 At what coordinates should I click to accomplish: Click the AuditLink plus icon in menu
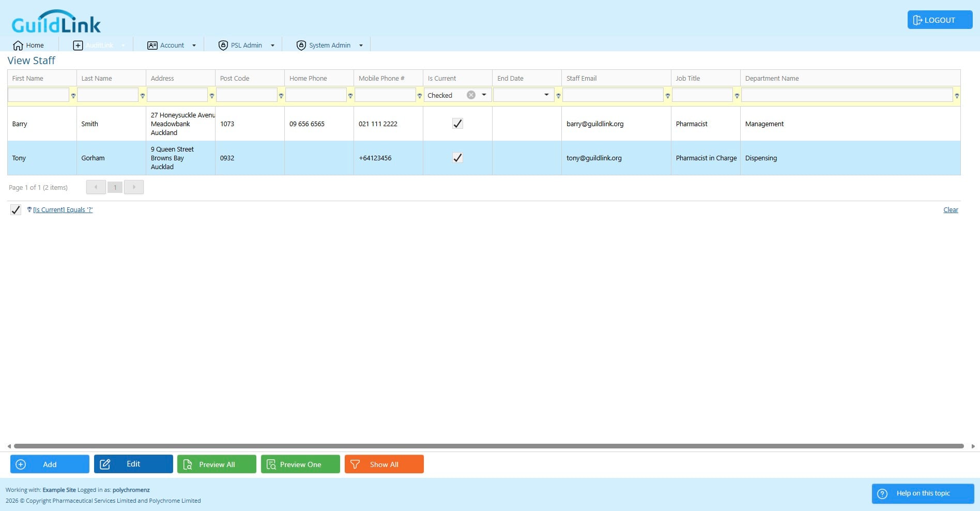(78, 46)
